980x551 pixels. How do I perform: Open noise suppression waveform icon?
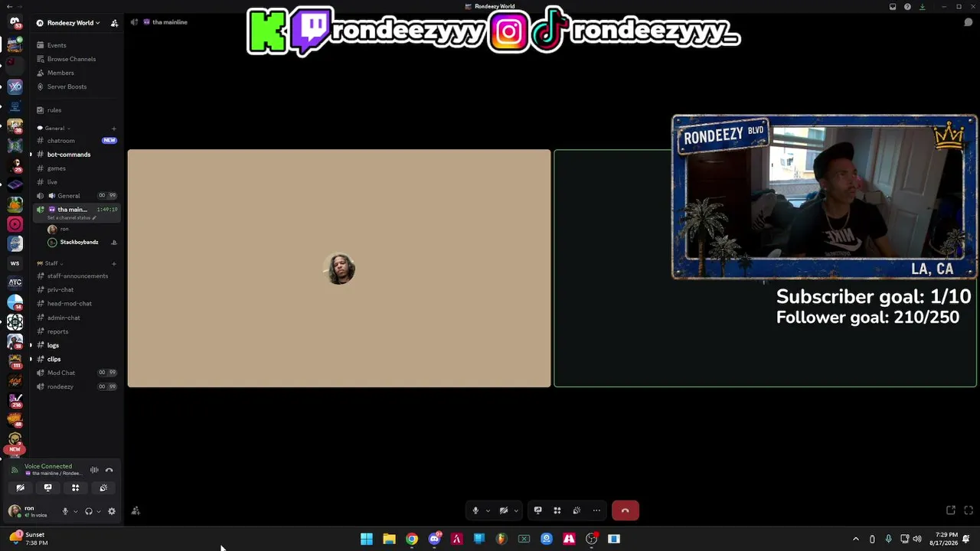click(94, 470)
